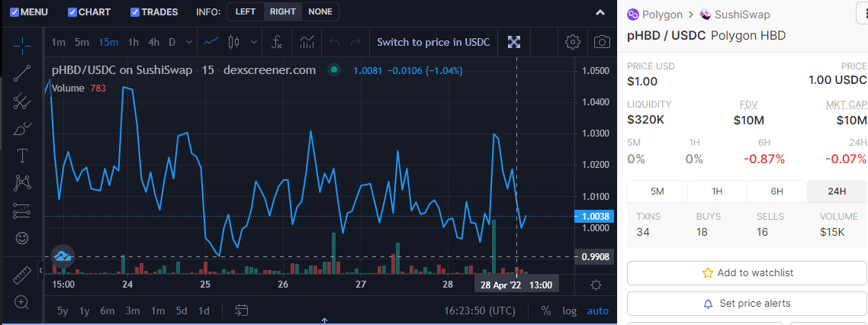Viewport: 868px width, 325px height.
Task: Select the 4h timeframe
Action: pyautogui.click(x=154, y=42)
